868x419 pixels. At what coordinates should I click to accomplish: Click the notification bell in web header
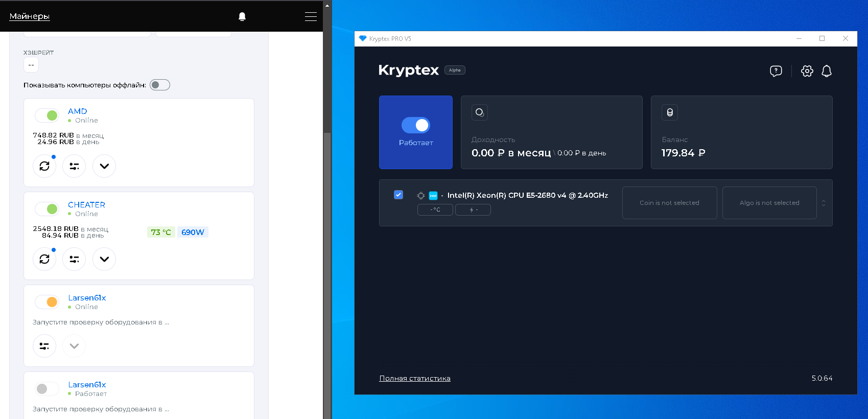242,16
